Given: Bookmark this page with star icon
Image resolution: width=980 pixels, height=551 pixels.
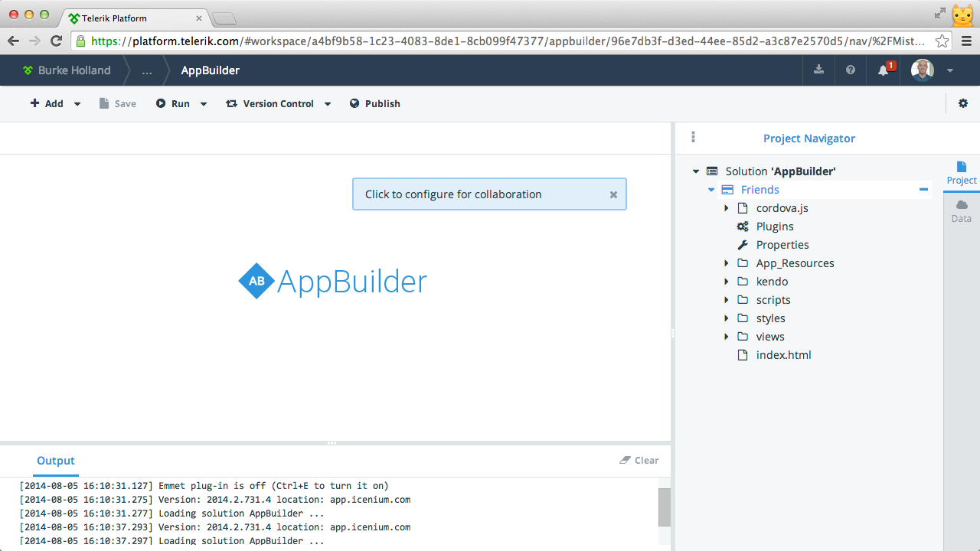Looking at the screenshot, I should [942, 41].
